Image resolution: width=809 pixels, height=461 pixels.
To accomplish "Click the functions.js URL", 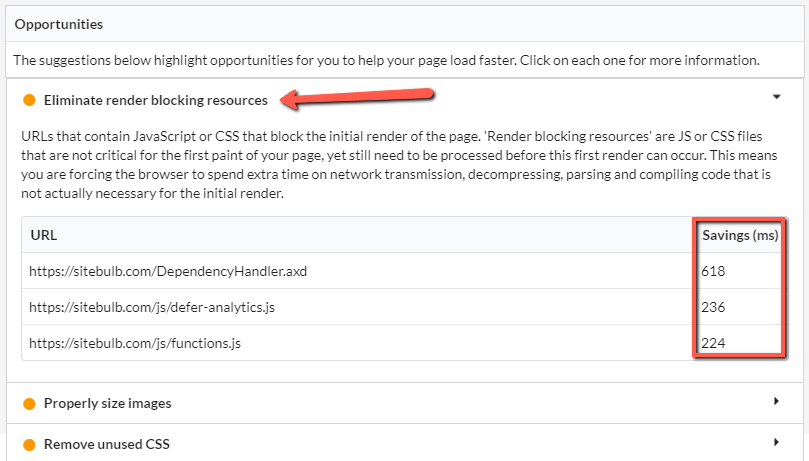I will tap(135, 343).
